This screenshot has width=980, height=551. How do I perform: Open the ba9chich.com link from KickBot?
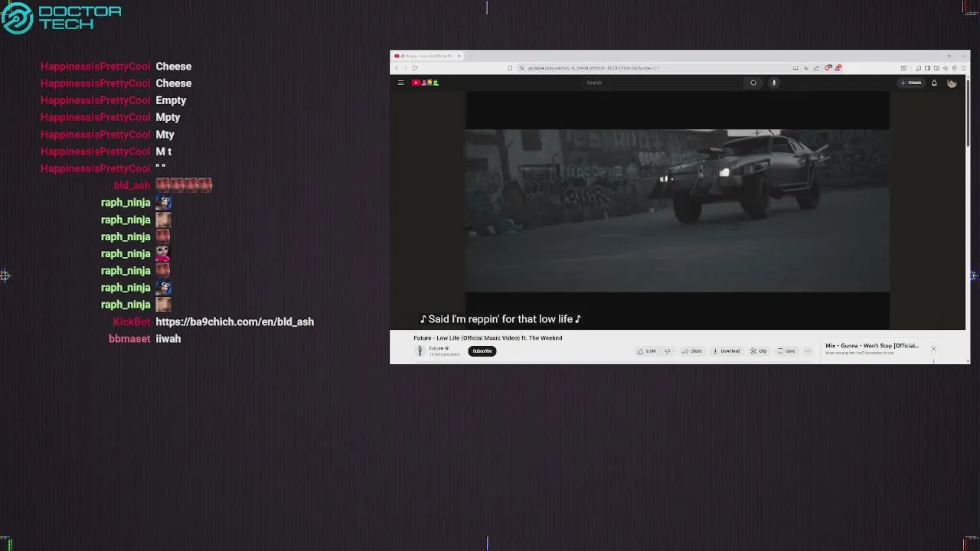234,322
